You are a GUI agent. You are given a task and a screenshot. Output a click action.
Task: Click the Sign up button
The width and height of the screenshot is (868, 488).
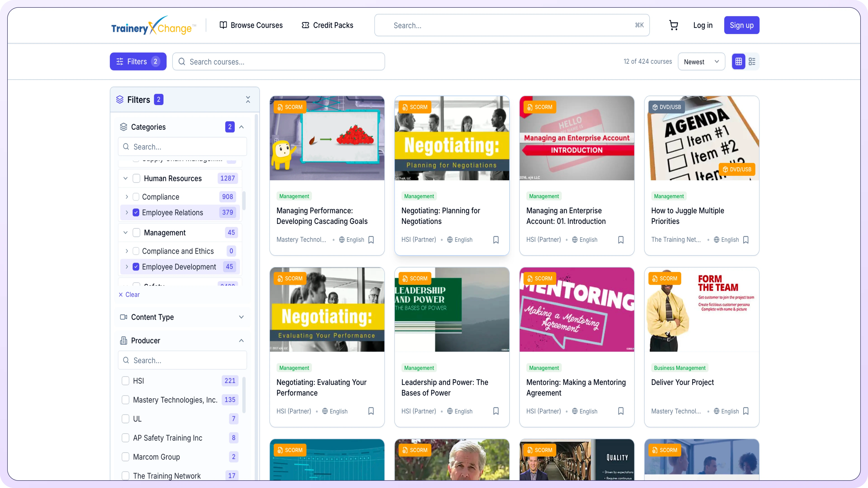[x=741, y=25]
